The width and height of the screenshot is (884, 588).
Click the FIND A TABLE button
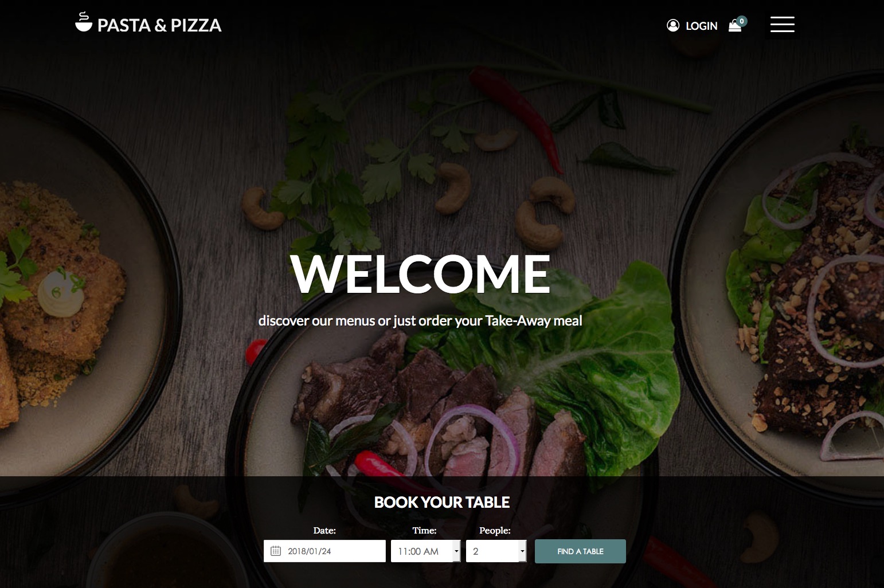point(580,551)
